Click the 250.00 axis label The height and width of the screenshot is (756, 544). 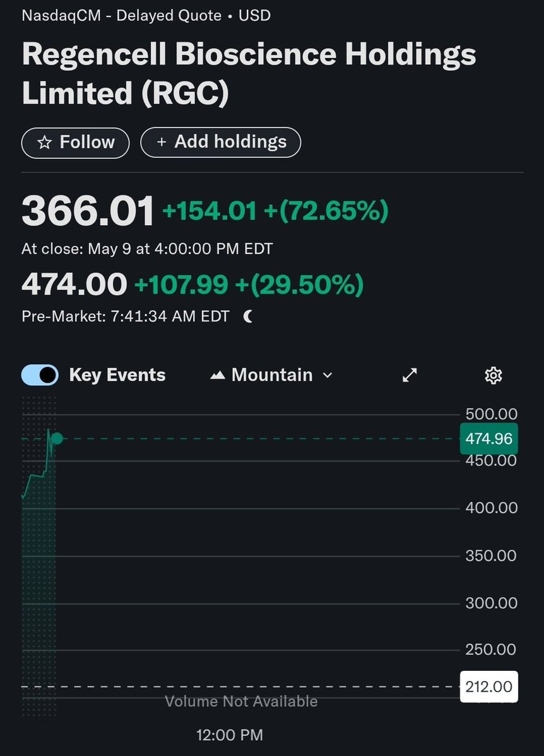(x=491, y=649)
